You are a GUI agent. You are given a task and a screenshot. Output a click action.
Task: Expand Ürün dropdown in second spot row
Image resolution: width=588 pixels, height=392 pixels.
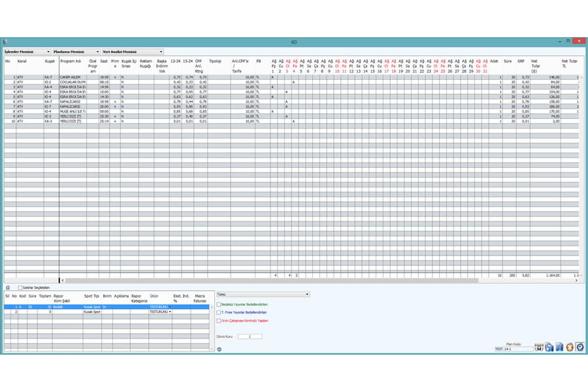point(171,312)
